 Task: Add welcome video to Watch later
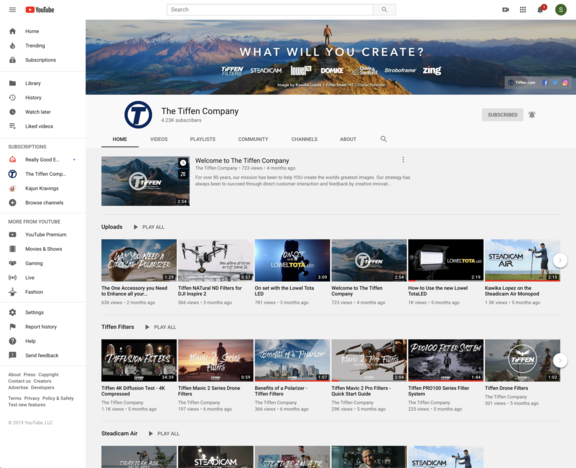point(183,163)
